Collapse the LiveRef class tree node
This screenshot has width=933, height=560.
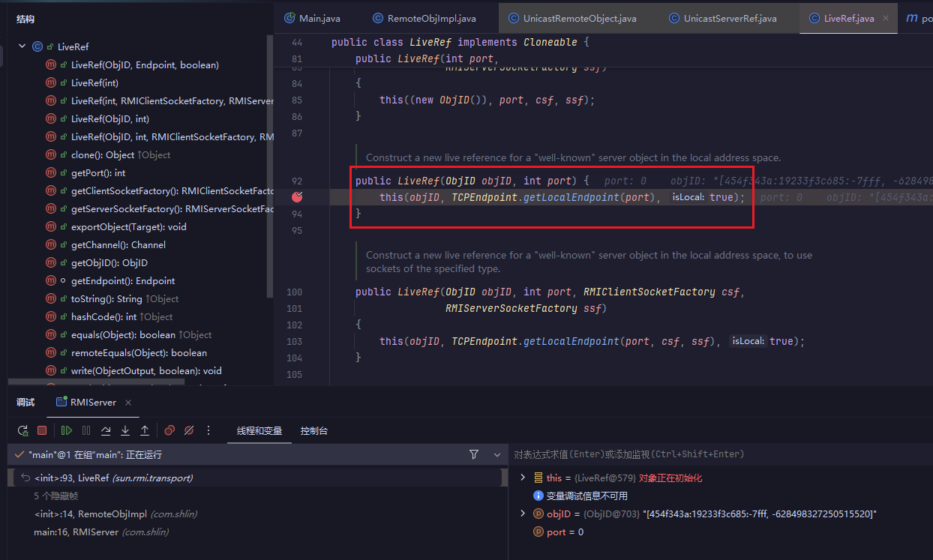[x=22, y=46]
